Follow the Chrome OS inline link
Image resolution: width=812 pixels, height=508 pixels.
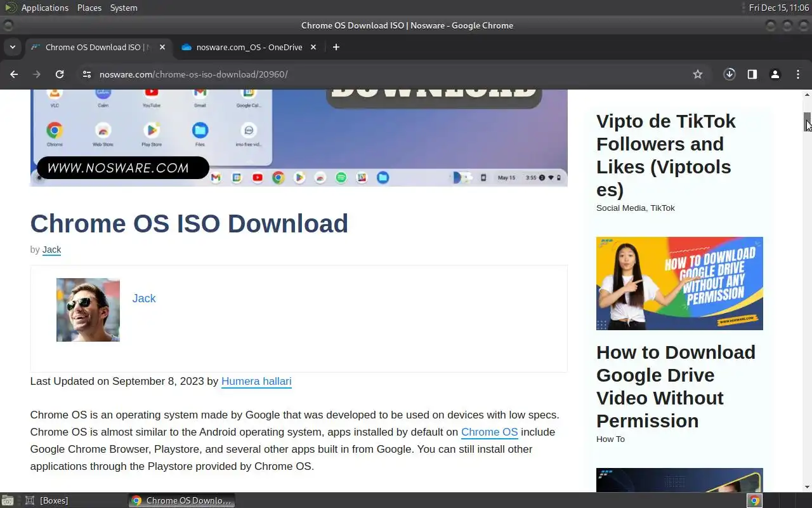click(489, 432)
